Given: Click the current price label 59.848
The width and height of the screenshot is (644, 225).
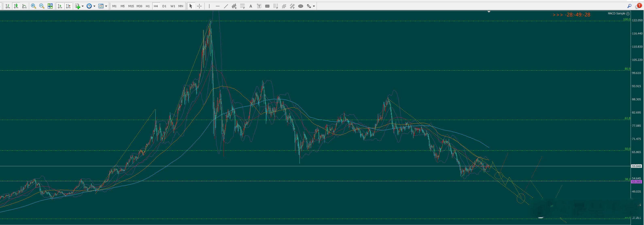Looking at the screenshot, I should 637,166.
